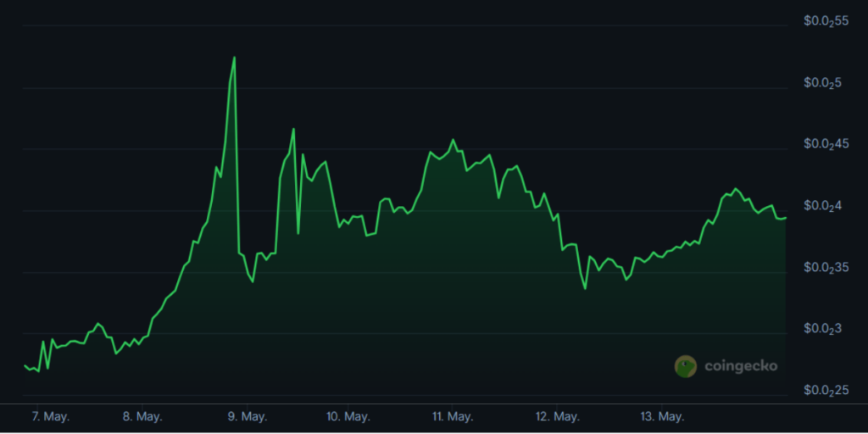Click the $0.0₂35 price axis label
Screen dimensions: 868x434
(x=826, y=268)
